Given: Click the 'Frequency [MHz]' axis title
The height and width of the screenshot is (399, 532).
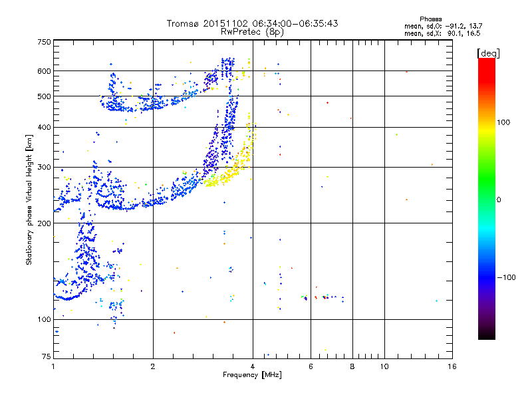Looking at the screenshot, I should click(252, 375).
